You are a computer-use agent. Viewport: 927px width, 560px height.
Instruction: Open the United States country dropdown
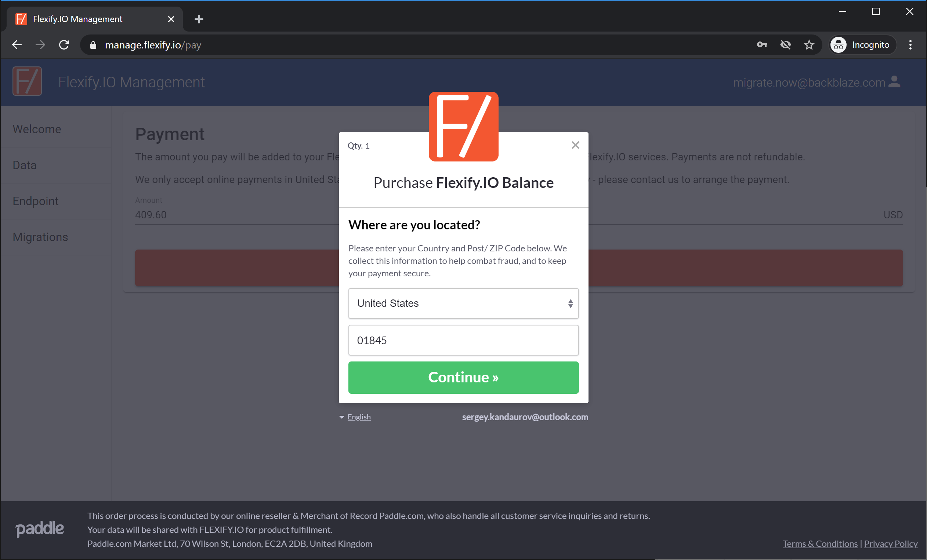(463, 303)
